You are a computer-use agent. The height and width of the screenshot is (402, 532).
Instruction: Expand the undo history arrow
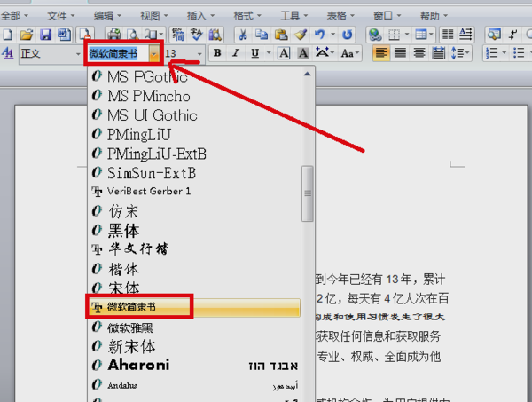click(332, 35)
